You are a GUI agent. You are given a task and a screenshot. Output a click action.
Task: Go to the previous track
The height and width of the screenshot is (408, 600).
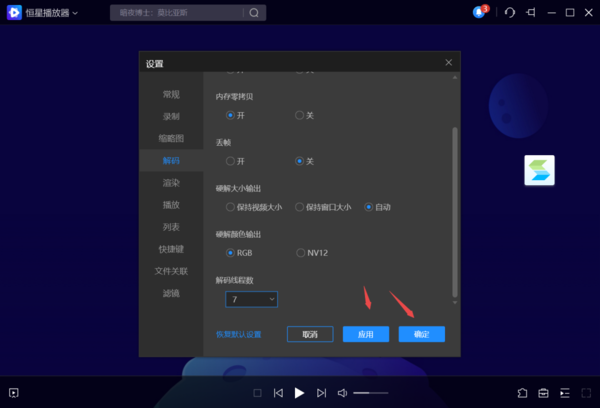278,393
